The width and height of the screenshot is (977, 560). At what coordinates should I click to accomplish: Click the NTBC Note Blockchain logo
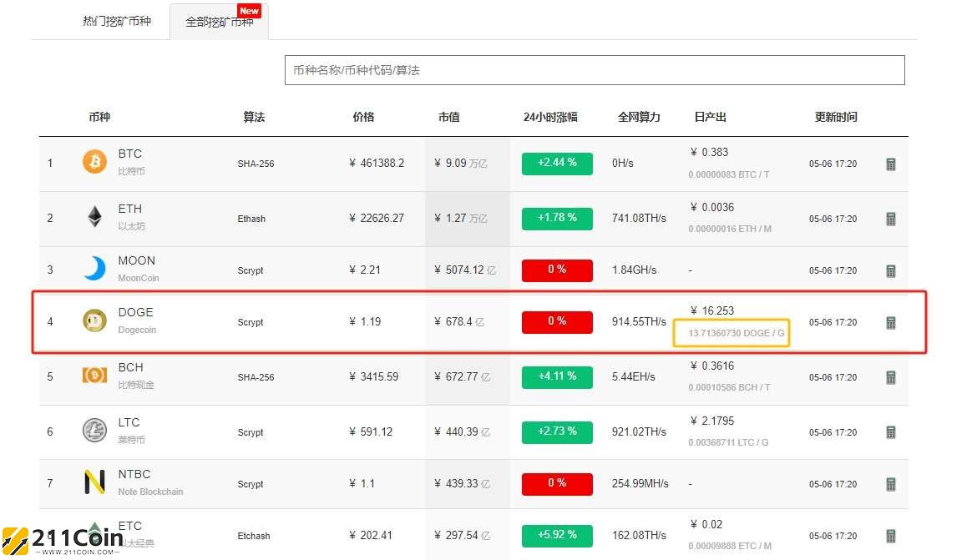pyautogui.click(x=94, y=482)
